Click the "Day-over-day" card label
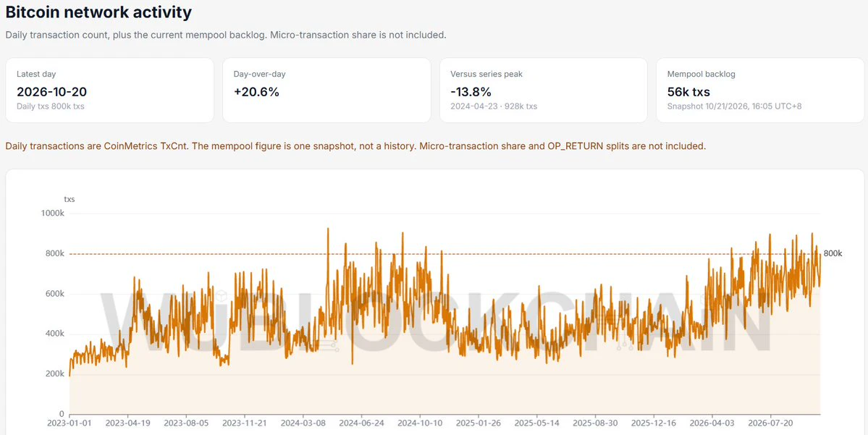 coord(260,74)
